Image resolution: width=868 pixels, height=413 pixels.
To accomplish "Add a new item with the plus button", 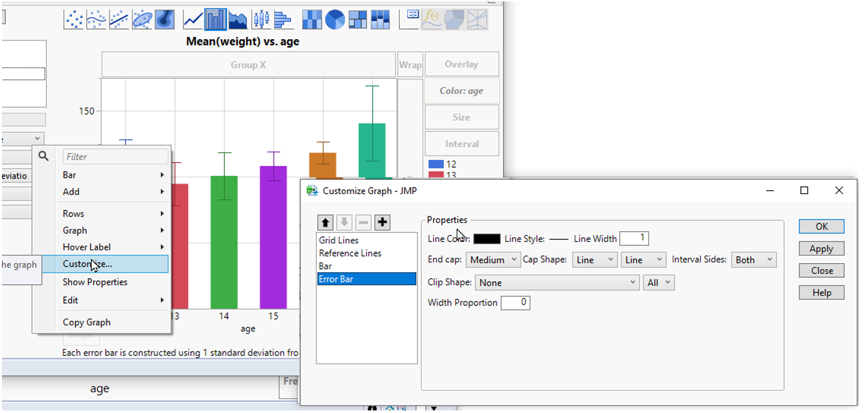I will coord(382,222).
